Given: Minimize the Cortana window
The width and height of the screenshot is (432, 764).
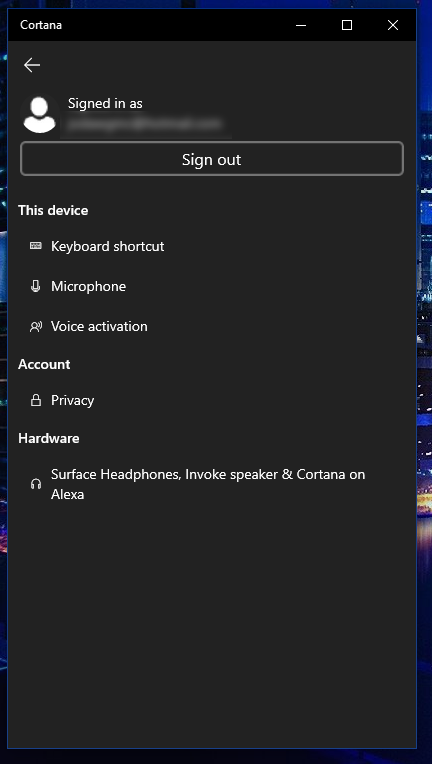Looking at the screenshot, I should pyautogui.click(x=301, y=25).
